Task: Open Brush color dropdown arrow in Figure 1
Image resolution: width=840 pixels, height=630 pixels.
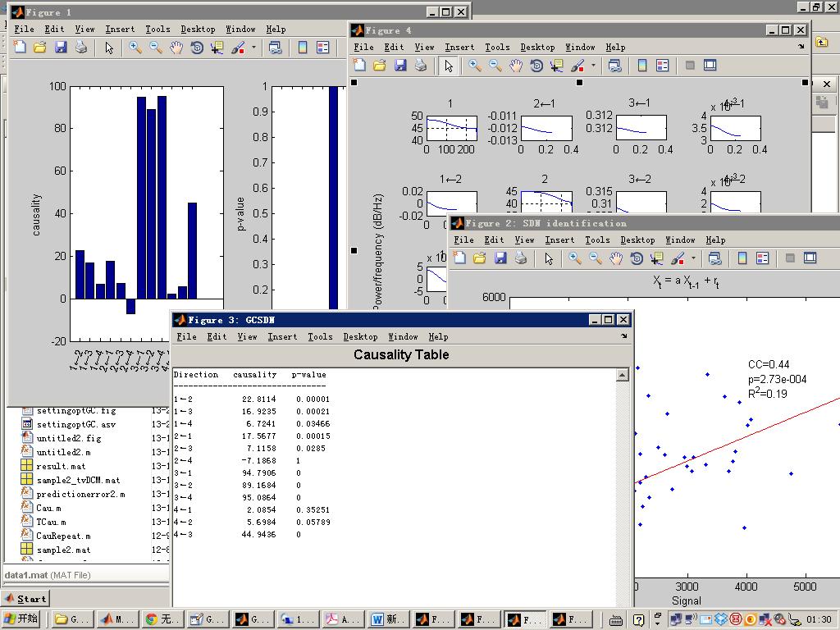Action: (253, 48)
